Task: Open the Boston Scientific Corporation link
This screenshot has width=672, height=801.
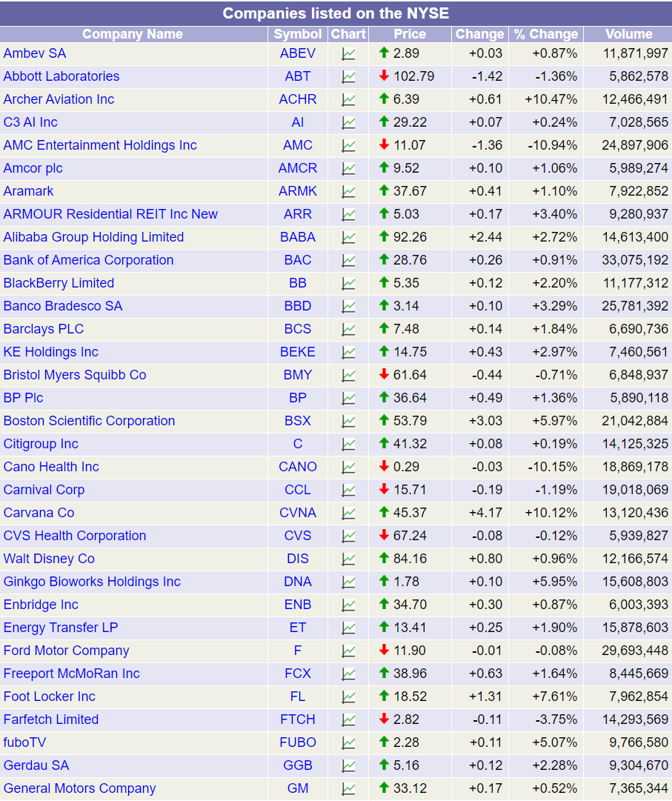Action: [90, 421]
